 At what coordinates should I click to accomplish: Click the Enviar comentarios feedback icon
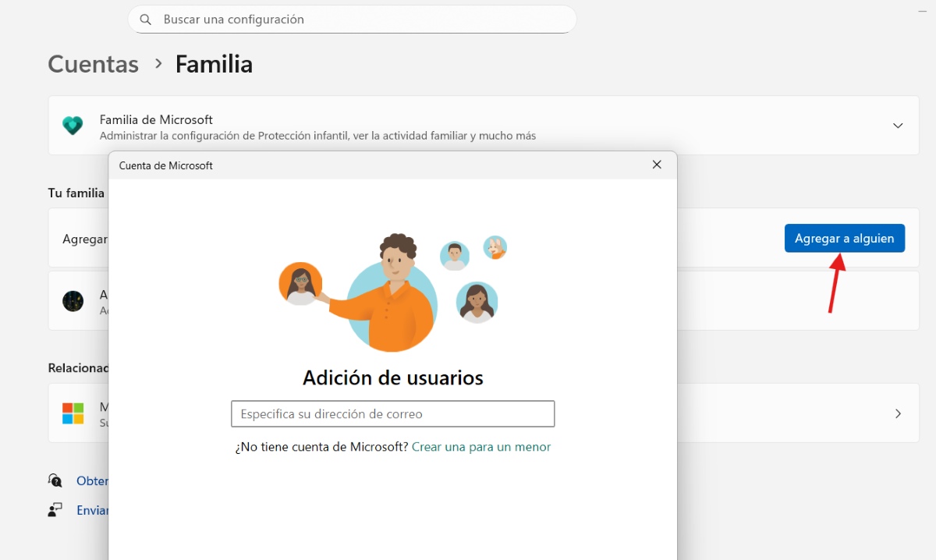click(55, 510)
